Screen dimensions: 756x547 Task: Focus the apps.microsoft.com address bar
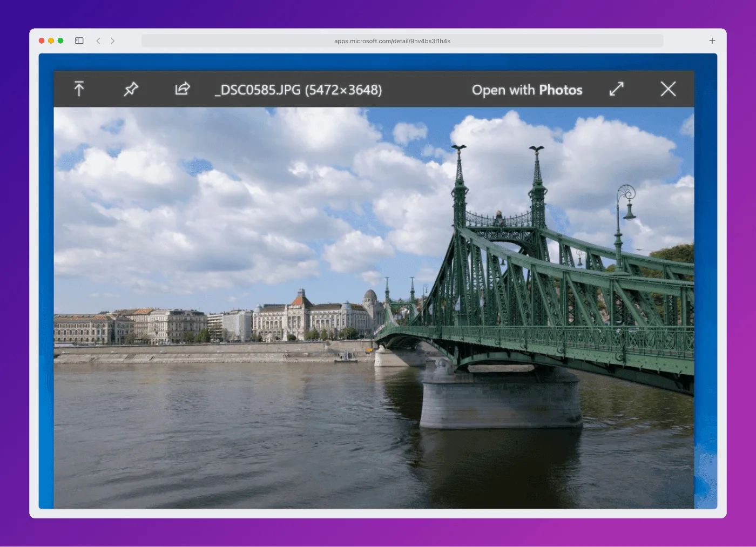(x=402, y=41)
